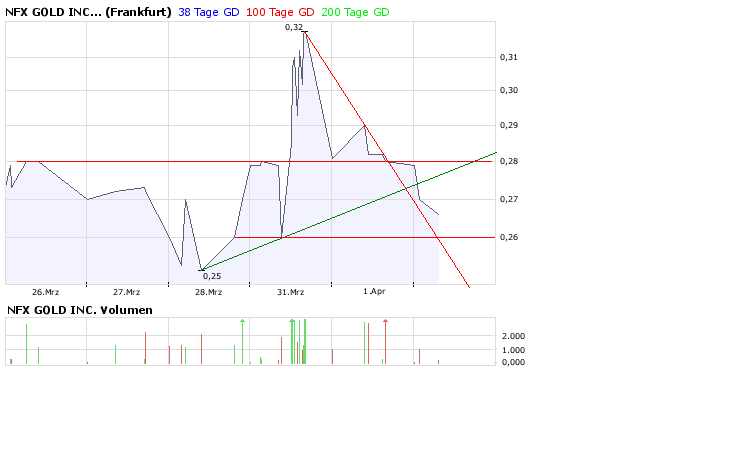Click the 31.Mrz date label
The height and width of the screenshot is (475, 738).
(x=290, y=292)
